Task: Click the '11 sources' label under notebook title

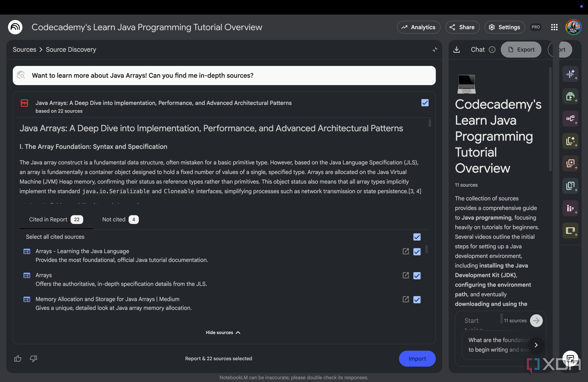Action: pyautogui.click(x=466, y=185)
